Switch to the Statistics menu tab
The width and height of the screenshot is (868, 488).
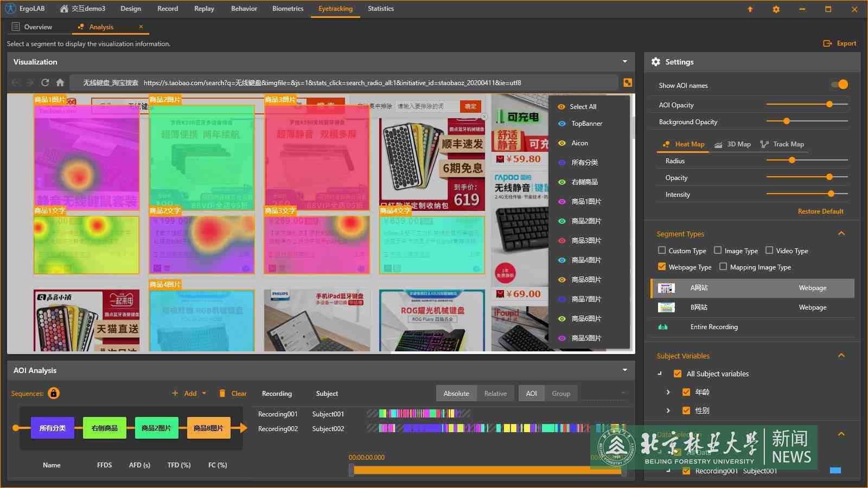[x=380, y=9]
